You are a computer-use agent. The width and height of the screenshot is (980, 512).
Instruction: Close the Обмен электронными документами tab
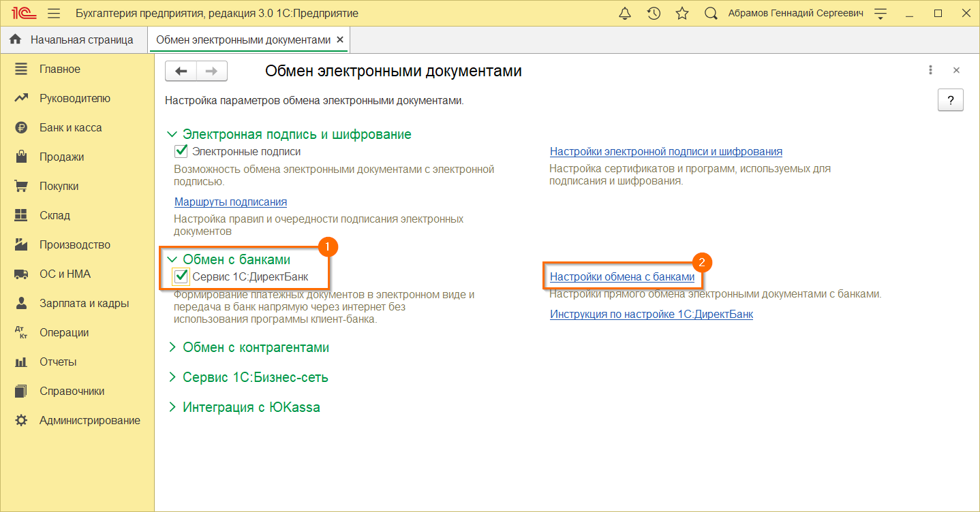coord(341,40)
